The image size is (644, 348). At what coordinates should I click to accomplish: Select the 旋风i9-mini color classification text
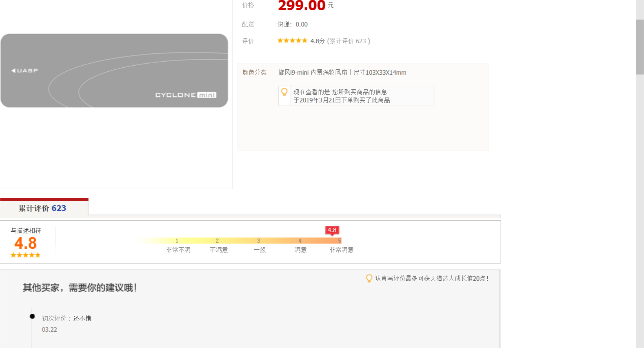pyautogui.click(x=342, y=73)
